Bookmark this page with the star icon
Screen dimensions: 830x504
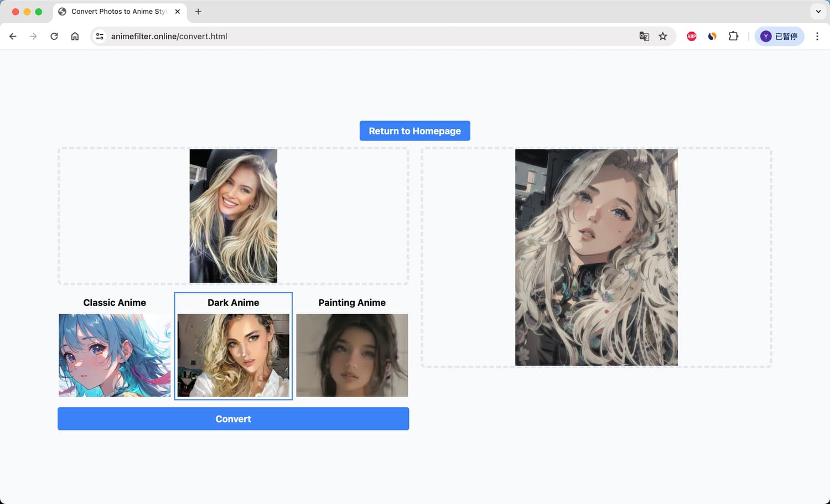click(x=663, y=37)
